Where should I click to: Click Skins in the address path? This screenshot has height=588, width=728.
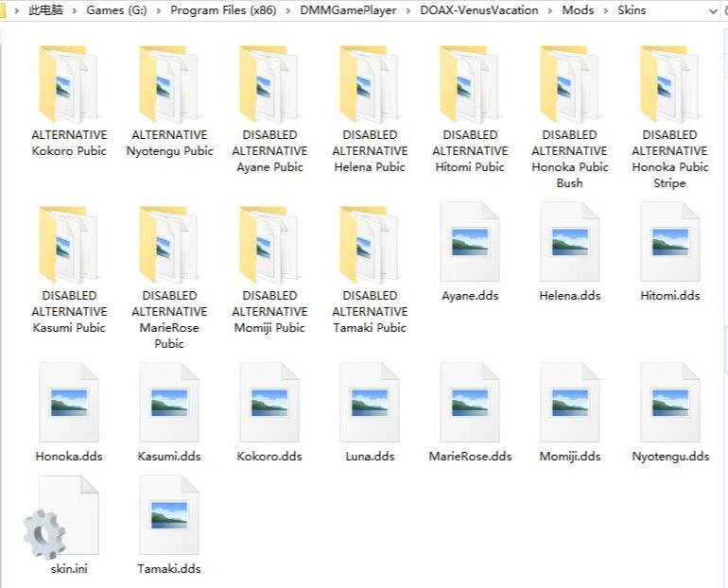point(632,10)
